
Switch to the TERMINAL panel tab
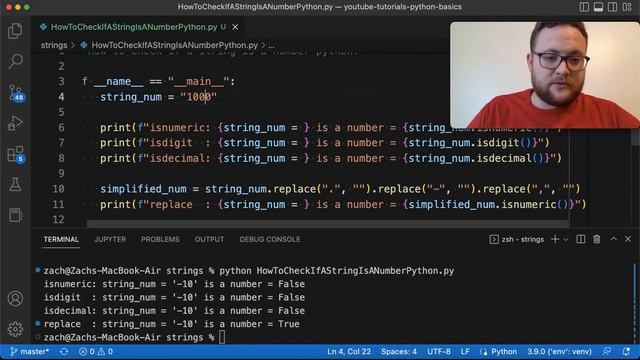click(61, 240)
